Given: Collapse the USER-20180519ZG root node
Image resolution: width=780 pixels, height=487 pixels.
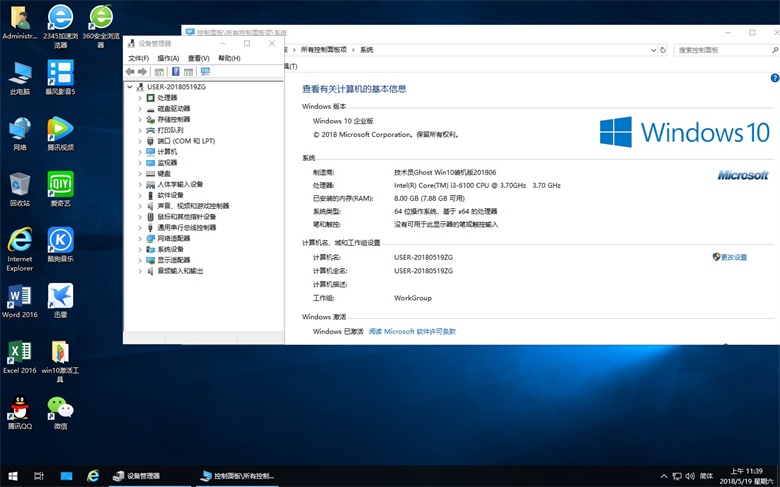Looking at the screenshot, I should (129, 87).
